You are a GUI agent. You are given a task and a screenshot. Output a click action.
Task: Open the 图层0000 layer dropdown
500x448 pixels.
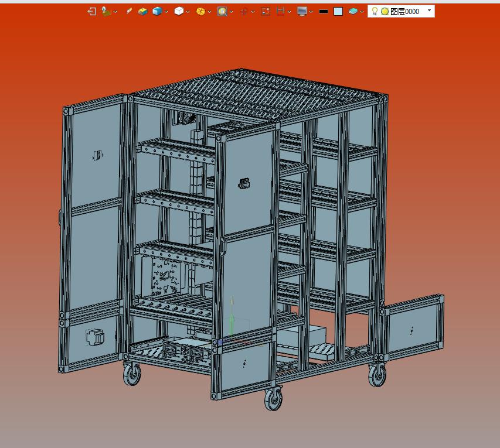point(429,11)
